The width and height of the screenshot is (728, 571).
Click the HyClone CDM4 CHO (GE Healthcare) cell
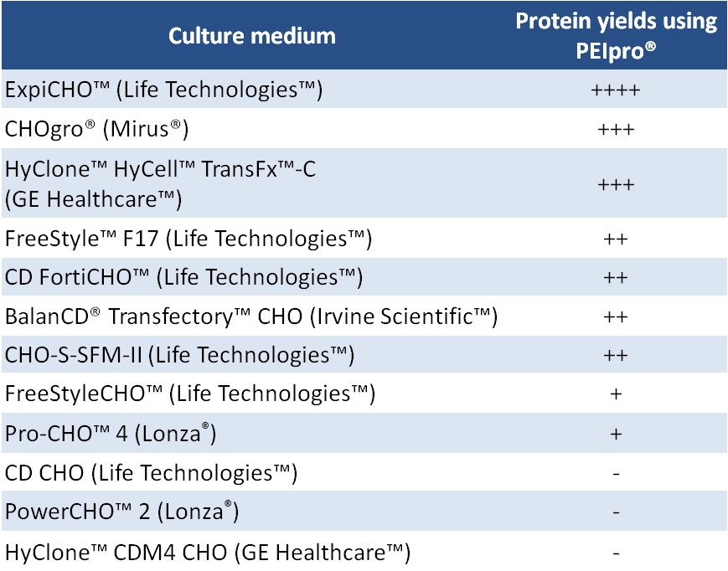click(208, 553)
